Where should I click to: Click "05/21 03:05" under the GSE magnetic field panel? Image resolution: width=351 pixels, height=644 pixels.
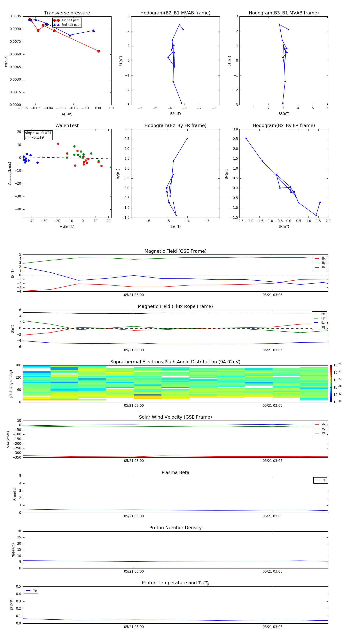[x=272, y=295]
